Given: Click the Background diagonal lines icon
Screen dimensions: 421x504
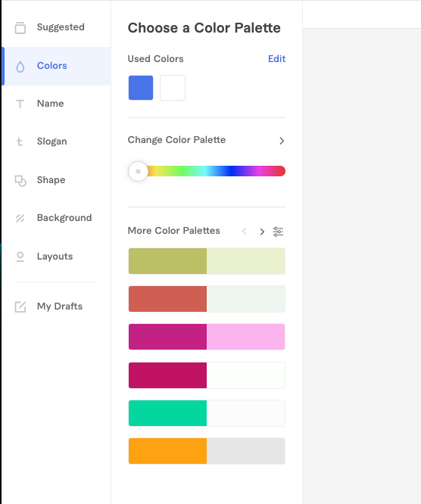Looking at the screenshot, I should 20,218.
